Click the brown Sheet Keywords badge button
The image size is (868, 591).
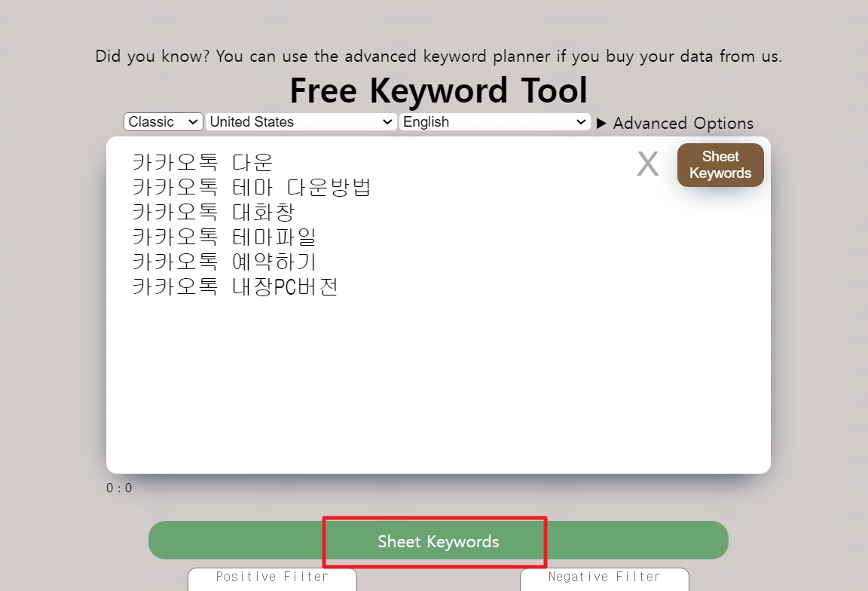pyautogui.click(x=720, y=164)
